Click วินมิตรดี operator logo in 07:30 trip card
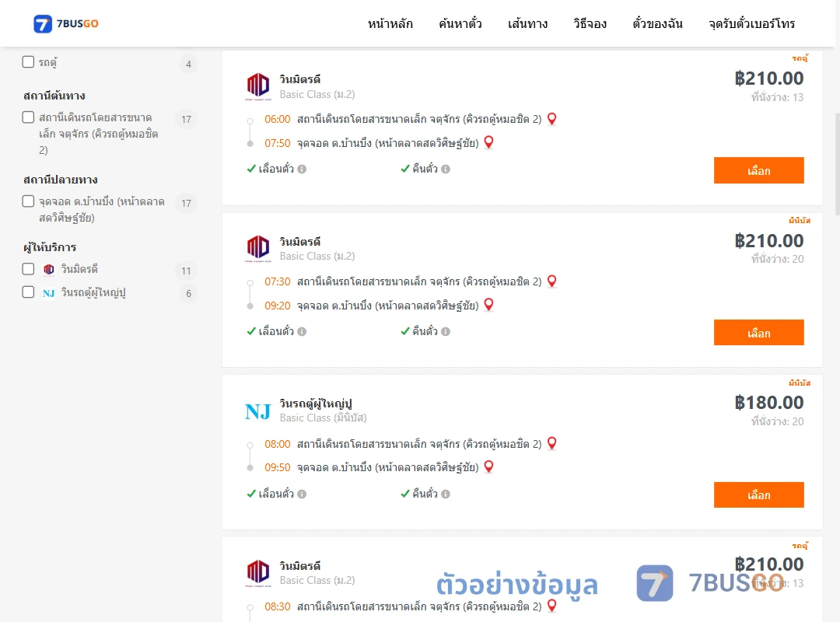Image resolution: width=840 pixels, height=622 pixels. click(x=258, y=249)
